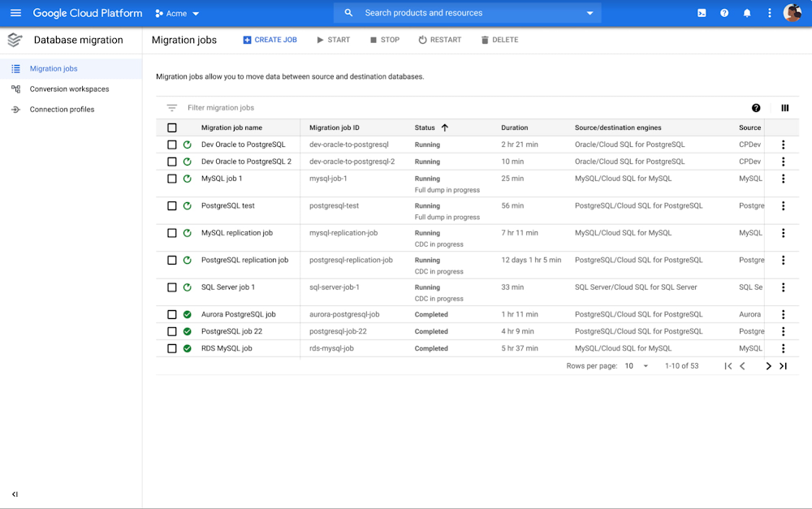This screenshot has height=509, width=812.
Task: Click the DELETE button
Action: (x=499, y=40)
